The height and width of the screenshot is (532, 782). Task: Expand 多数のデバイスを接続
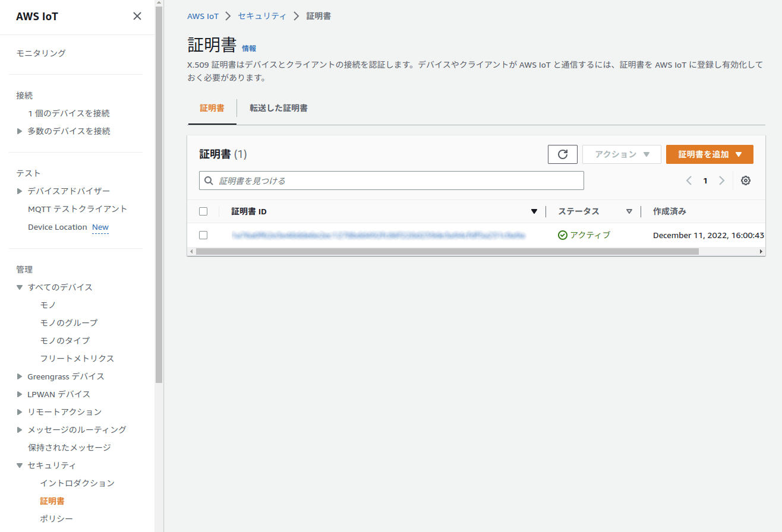click(20, 131)
